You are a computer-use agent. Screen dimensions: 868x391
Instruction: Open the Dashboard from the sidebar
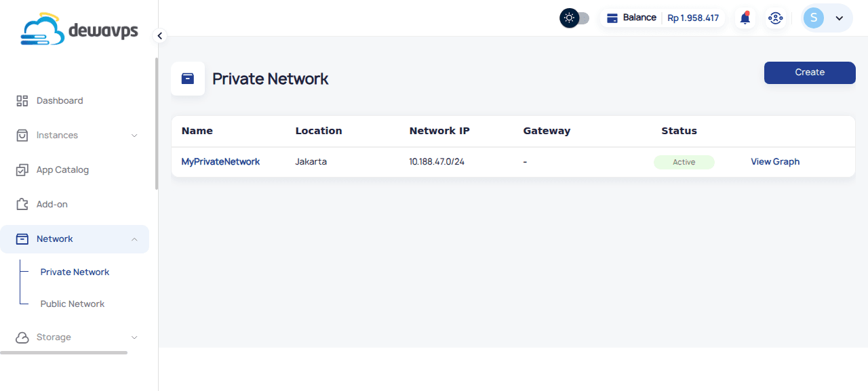pyautogui.click(x=59, y=100)
